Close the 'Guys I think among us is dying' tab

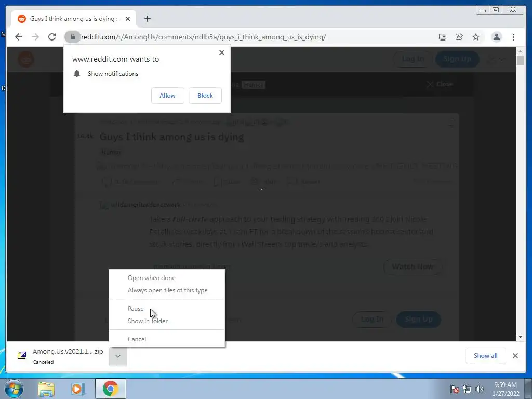click(128, 19)
